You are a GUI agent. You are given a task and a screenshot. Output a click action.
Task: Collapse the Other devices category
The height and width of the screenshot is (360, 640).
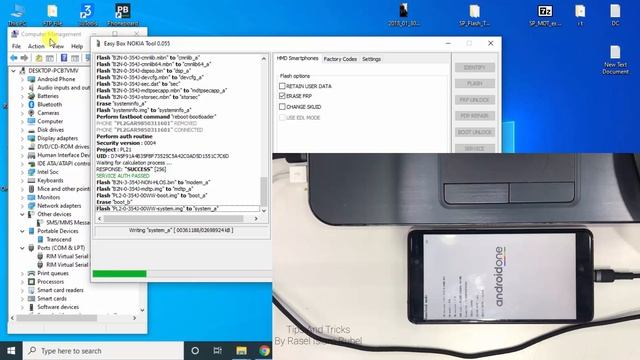(x=22, y=214)
